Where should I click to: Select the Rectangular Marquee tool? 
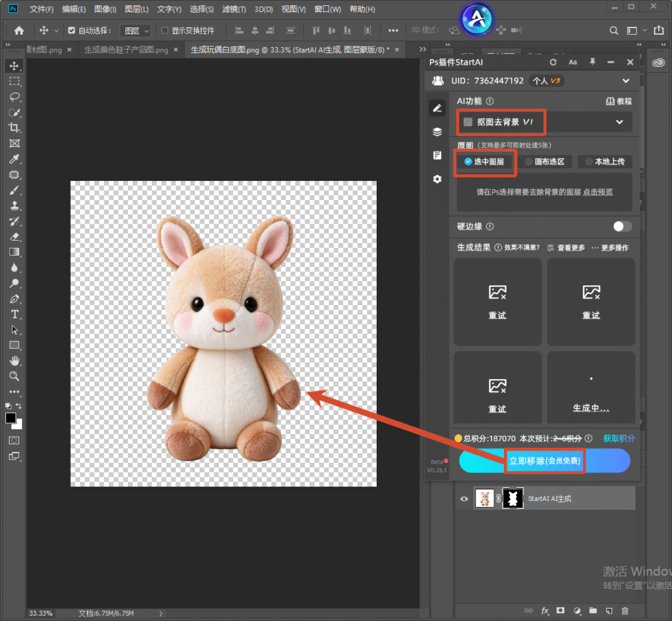[14, 81]
